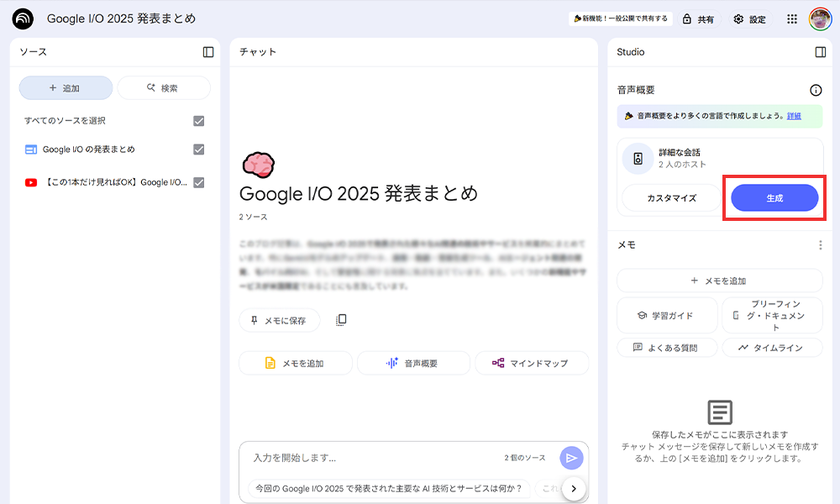Open カスタマイズ audio options
The width and height of the screenshot is (840, 504).
672,198
